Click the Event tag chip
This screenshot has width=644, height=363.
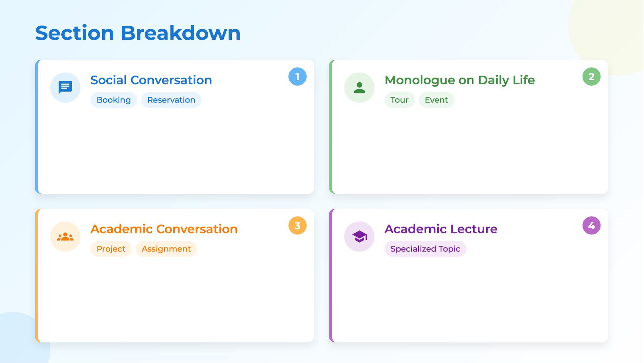436,100
